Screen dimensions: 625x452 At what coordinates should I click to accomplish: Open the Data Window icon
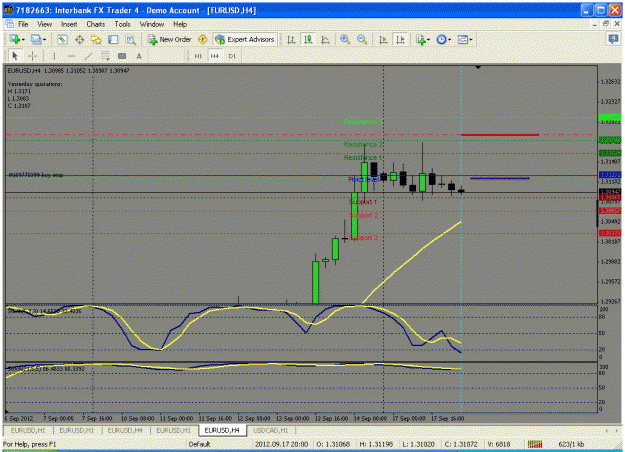tap(79, 39)
